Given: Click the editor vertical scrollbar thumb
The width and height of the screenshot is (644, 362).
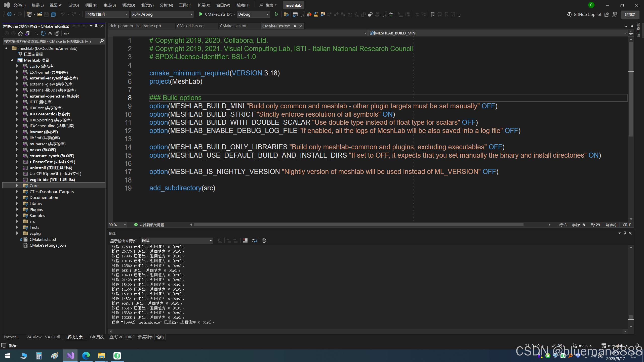Looking at the screenshot, I should point(631,89).
